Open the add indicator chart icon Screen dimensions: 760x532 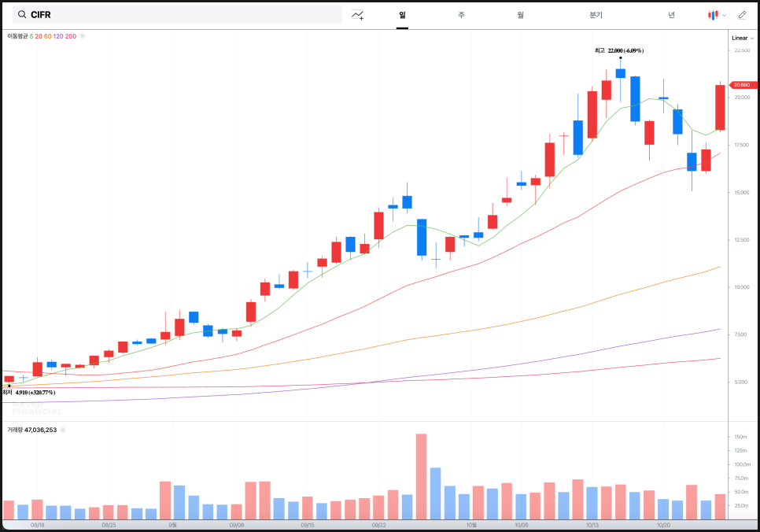click(x=358, y=15)
